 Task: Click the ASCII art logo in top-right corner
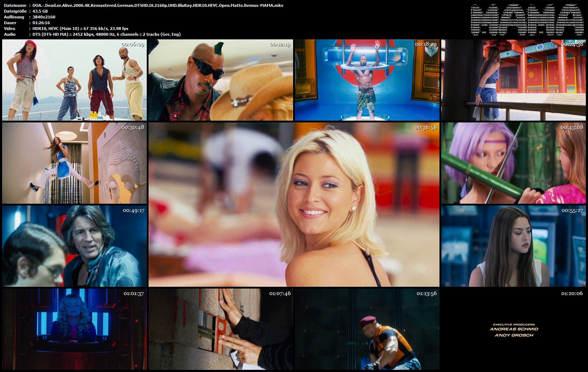coord(527,20)
